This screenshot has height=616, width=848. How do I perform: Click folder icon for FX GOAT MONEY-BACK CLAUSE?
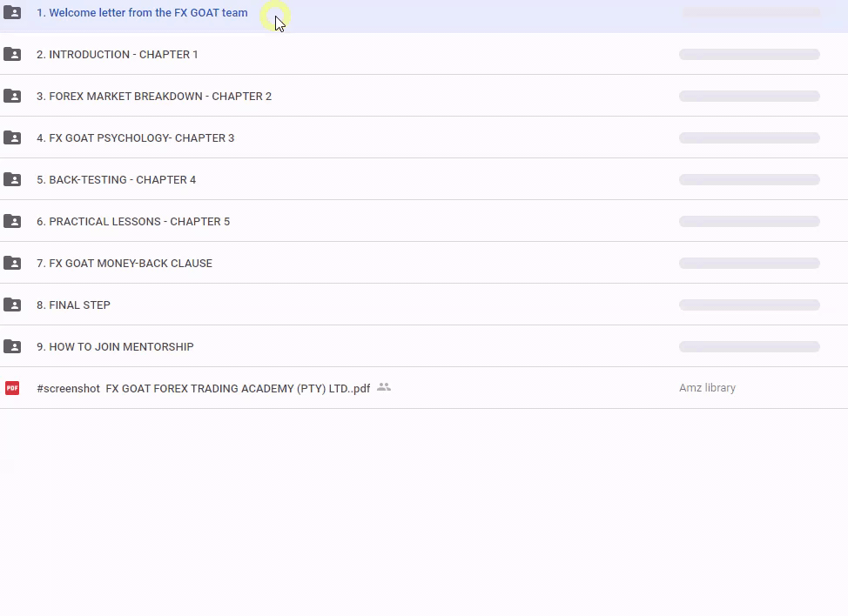pos(12,264)
